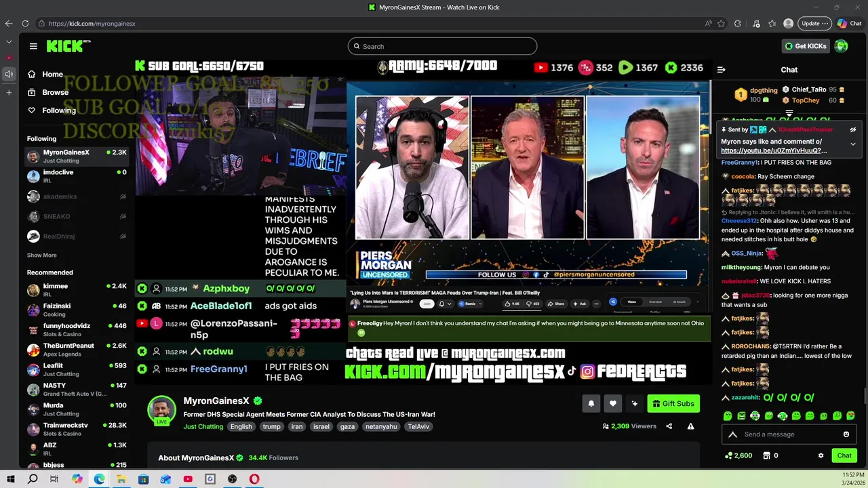Toggle follow heart button

coord(612,403)
